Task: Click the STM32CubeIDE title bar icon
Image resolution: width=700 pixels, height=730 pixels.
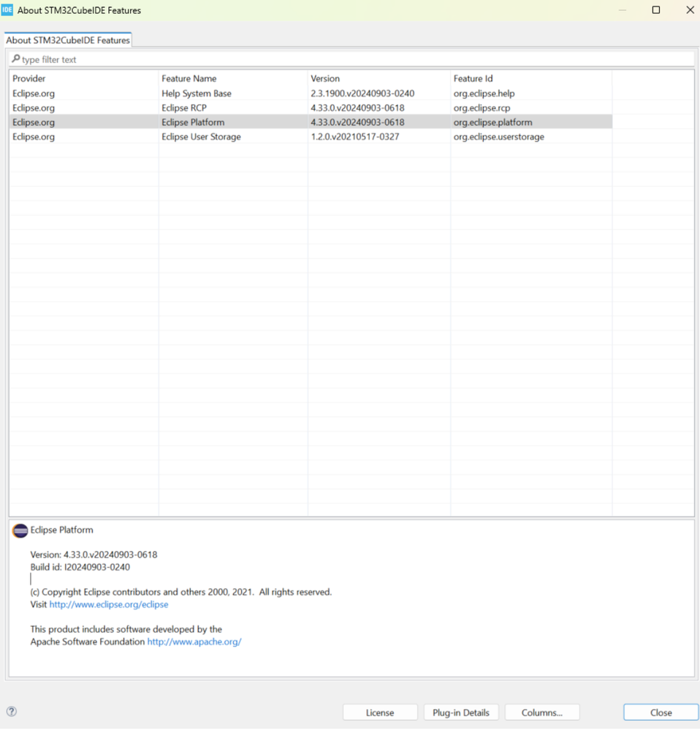Action: (7, 9)
